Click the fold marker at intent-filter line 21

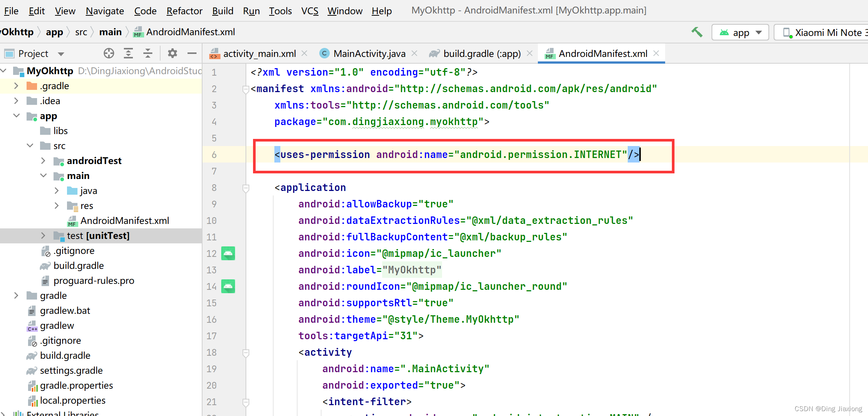[x=246, y=402]
